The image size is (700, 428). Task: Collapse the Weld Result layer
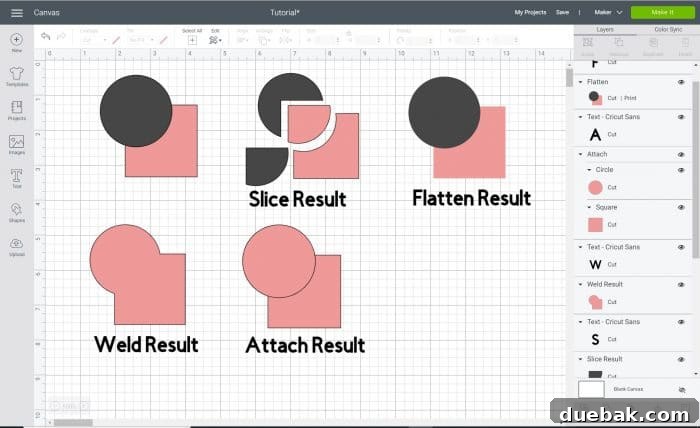(580, 285)
